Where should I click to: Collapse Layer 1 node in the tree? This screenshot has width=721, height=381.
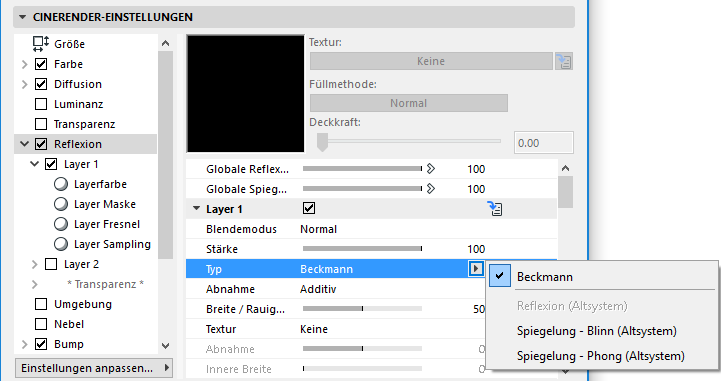pyautogui.click(x=34, y=164)
